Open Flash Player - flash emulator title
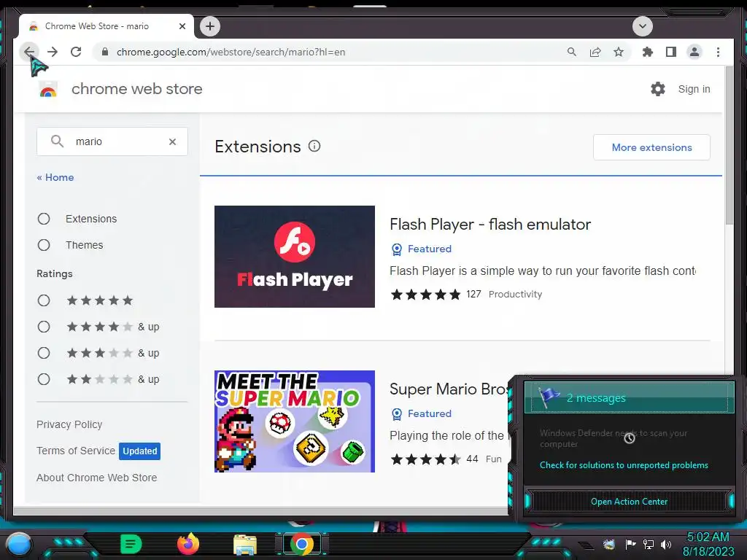The width and height of the screenshot is (747, 560). (490, 225)
